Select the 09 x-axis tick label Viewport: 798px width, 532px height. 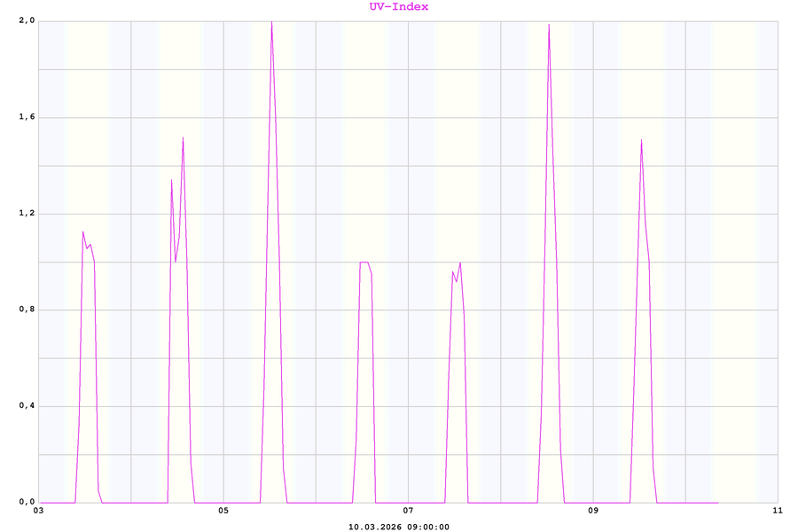coord(593,511)
